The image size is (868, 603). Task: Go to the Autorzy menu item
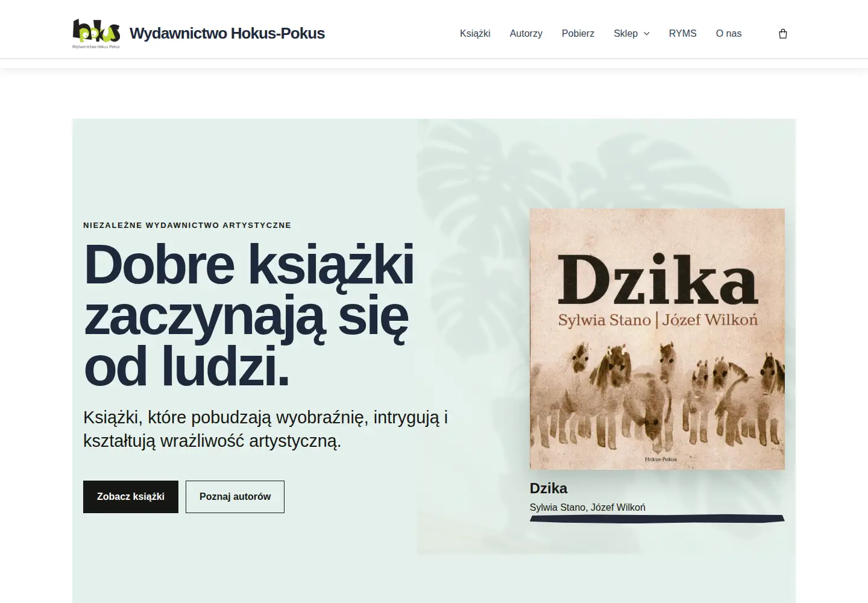click(526, 34)
